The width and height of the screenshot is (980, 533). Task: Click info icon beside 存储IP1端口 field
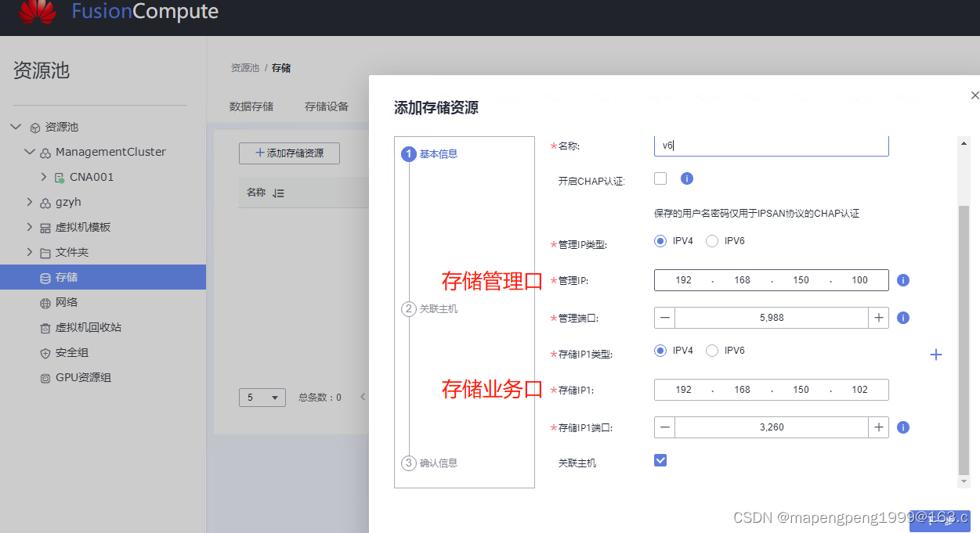click(x=903, y=427)
